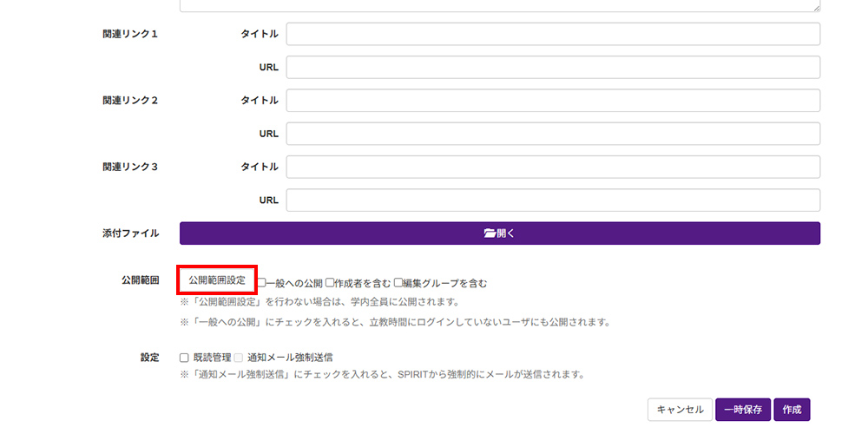The height and width of the screenshot is (434, 868).
Task: Click the textarea resize handle at top right
Action: click(x=816, y=7)
